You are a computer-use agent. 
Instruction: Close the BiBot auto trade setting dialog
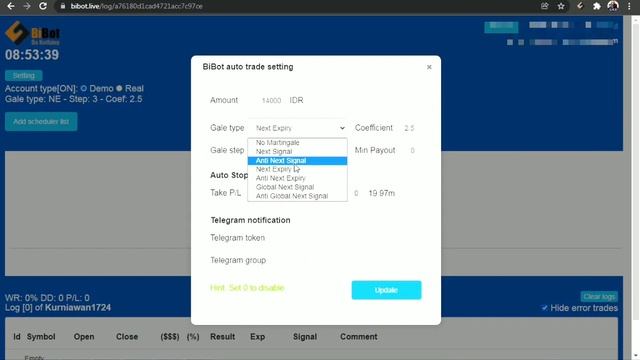point(429,67)
